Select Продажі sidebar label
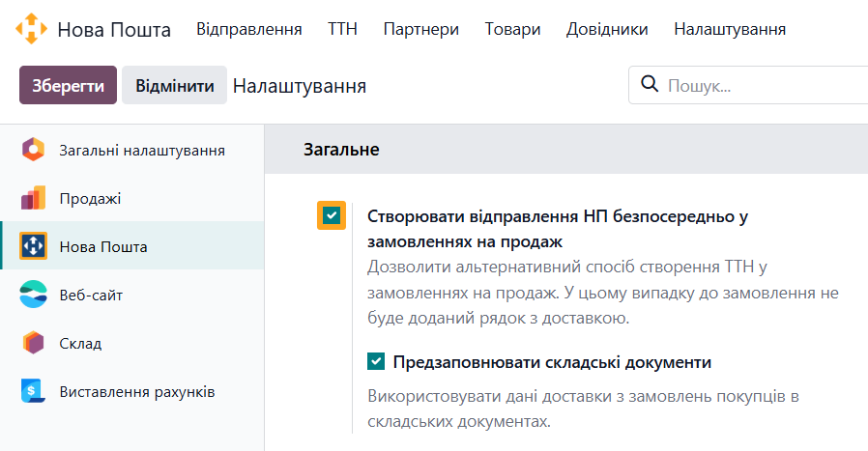The width and height of the screenshot is (868, 451). [x=90, y=199]
